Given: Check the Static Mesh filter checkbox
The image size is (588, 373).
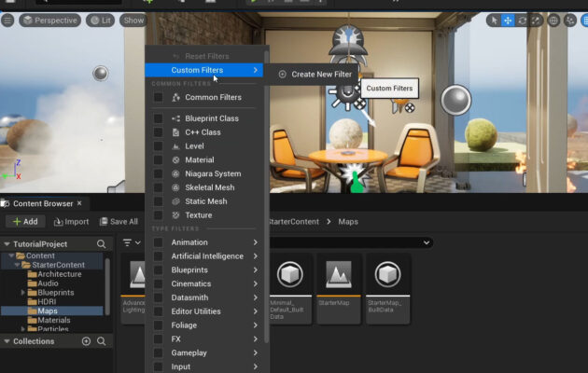Looking at the screenshot, I should tap(159, 201).
